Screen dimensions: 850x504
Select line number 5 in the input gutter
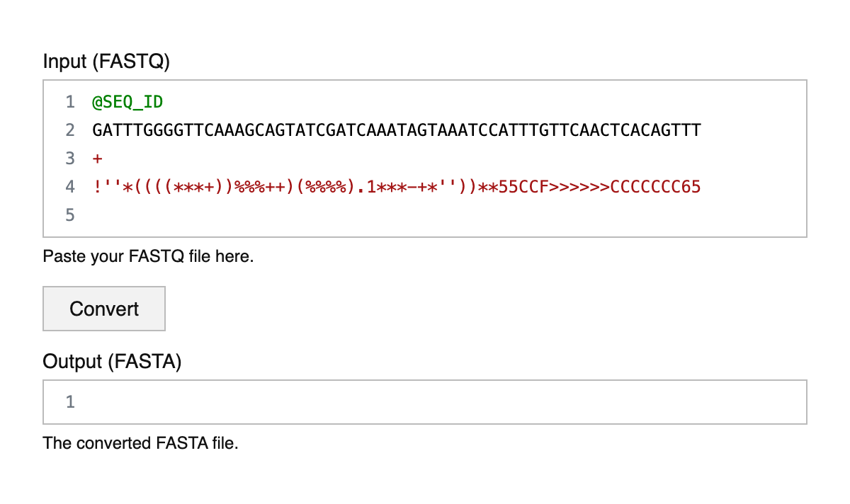click(69, 215)
